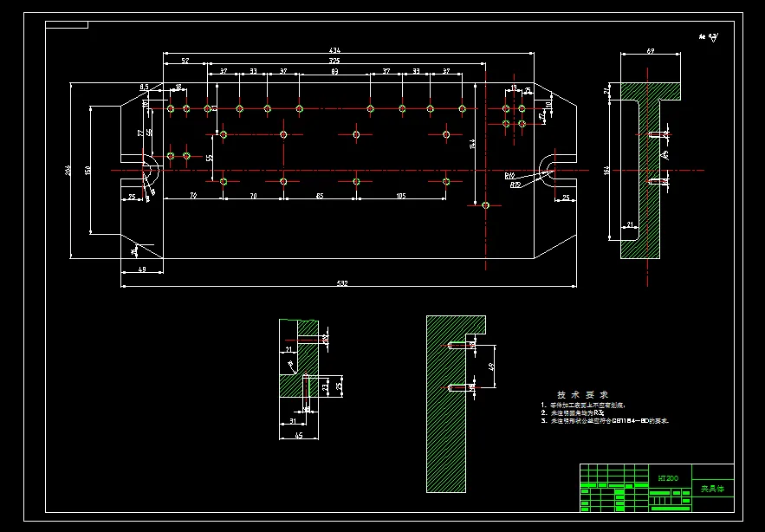Select the 技术要求 heading text
765x532 pixels.
pyautogui.click(x=583, y=394)
